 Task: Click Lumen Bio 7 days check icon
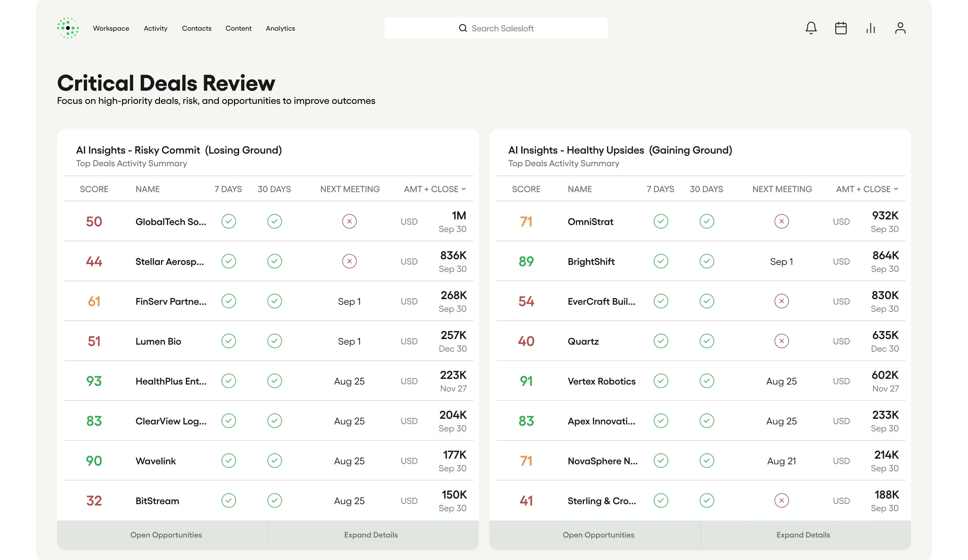click(x=229, y=341)
